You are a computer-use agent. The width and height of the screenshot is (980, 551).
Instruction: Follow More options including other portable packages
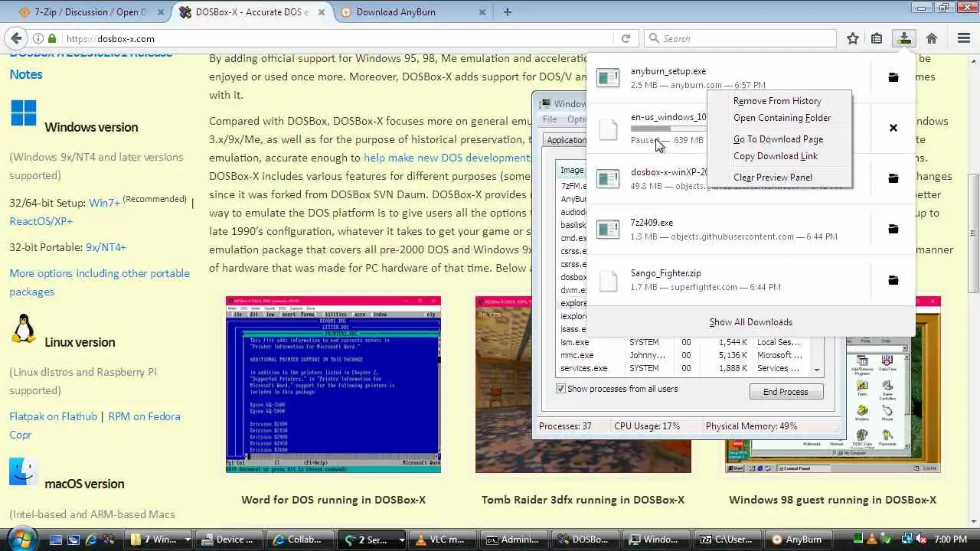(100, 282)
